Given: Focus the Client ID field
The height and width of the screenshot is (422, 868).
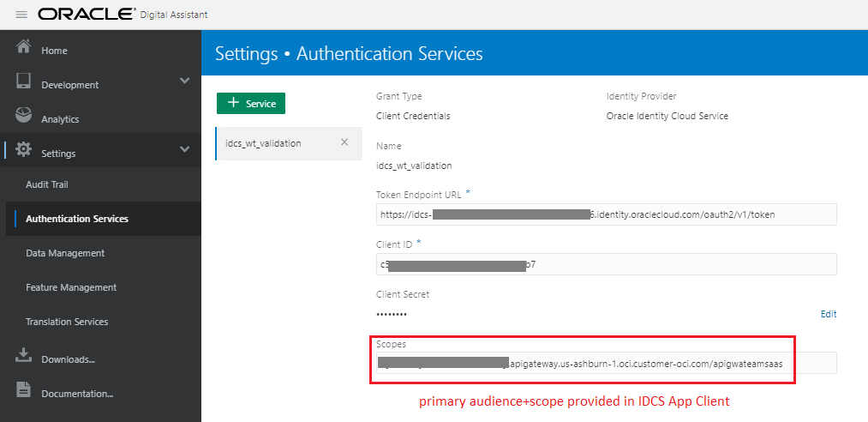Looking at the screenshot, I should pyautogui.click(x=606, y=264).
